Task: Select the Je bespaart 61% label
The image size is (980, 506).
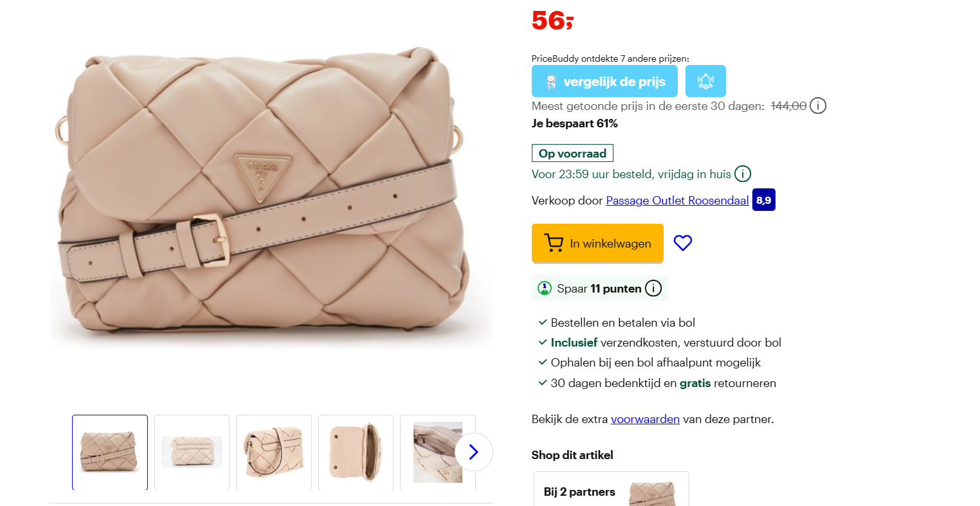Action: pos(575,123)
